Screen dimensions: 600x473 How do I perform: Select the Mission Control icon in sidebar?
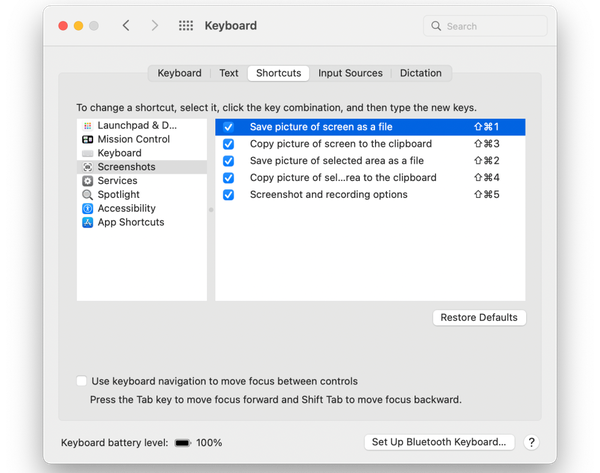pyautogui.click(x=88, y=139)
